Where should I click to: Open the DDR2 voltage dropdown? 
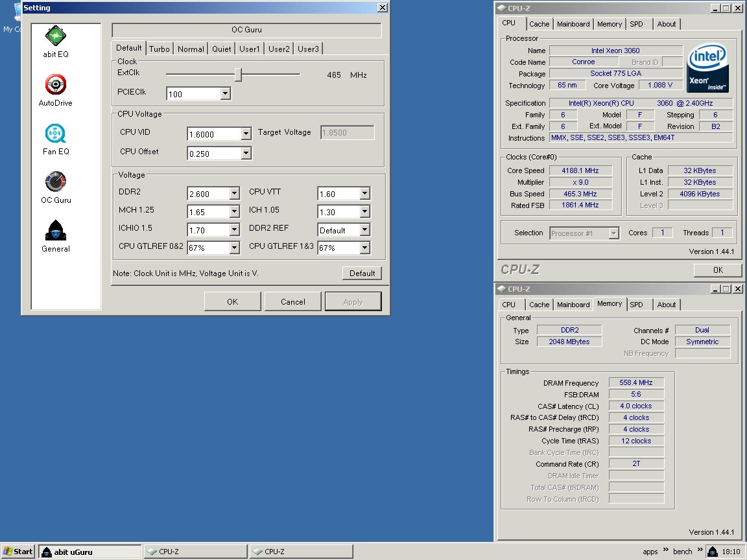click(x=234, y=193)
